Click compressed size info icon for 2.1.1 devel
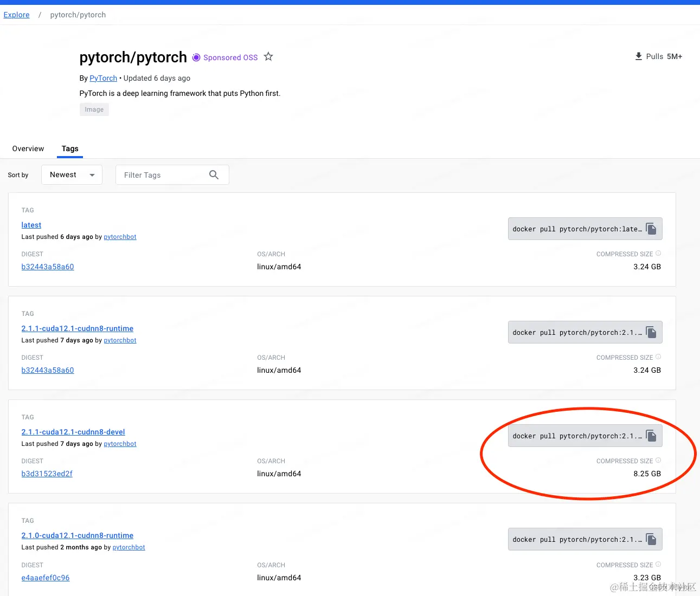Screen dimensions: 700x596 click(658, 460)
